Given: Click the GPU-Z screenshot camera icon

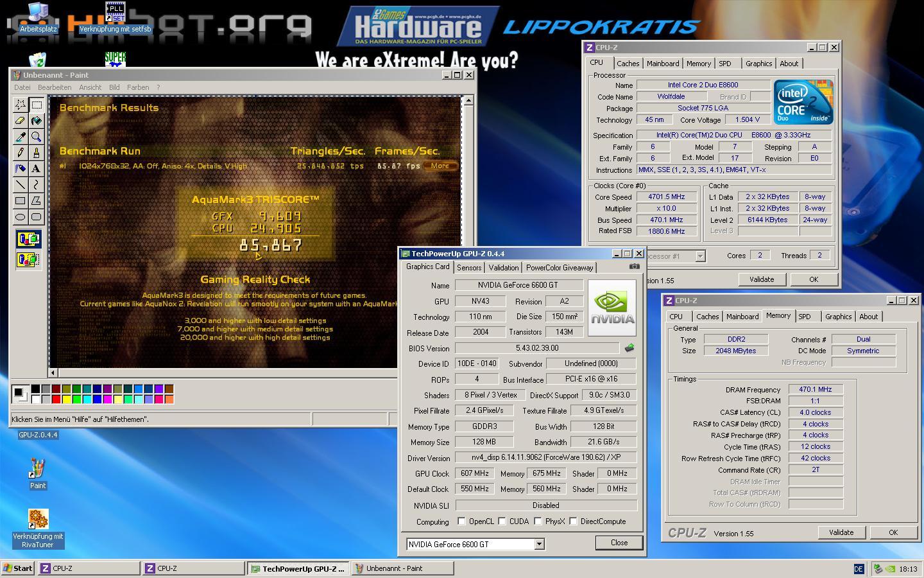Looking at the screenshot, I should pyautogui.click(x=634, y=267).
